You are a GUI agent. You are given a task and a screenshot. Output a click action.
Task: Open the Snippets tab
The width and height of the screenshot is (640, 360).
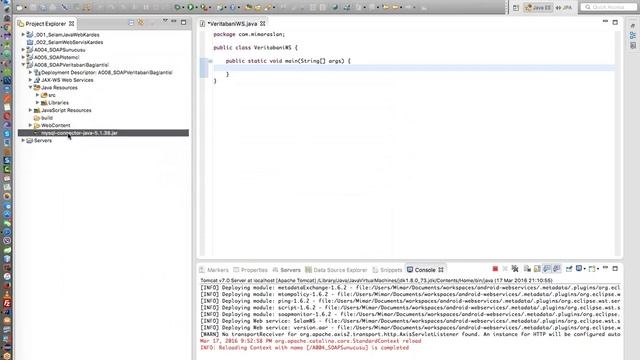coord(387,270)
